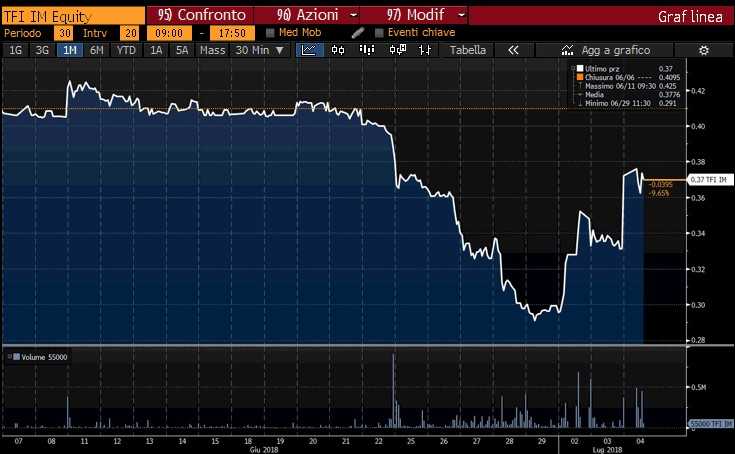Open the 30 Min interval dropdown
This screenshot has width=735, height=454.
260,50
